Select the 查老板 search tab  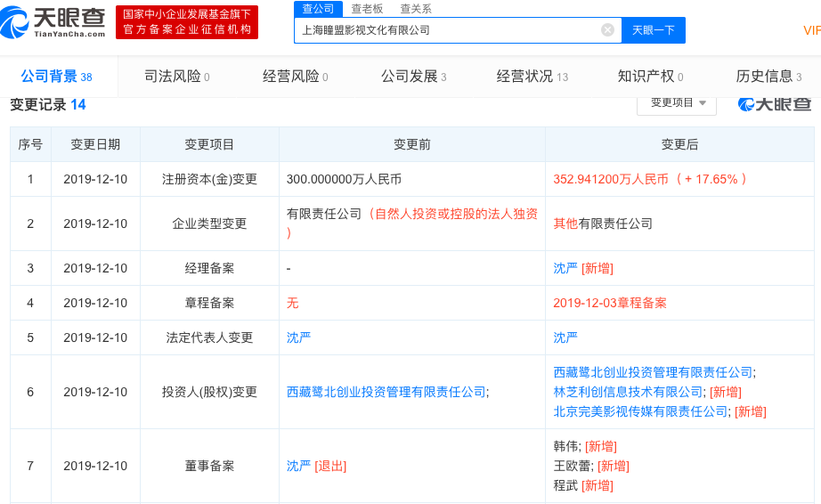(367, 8)
